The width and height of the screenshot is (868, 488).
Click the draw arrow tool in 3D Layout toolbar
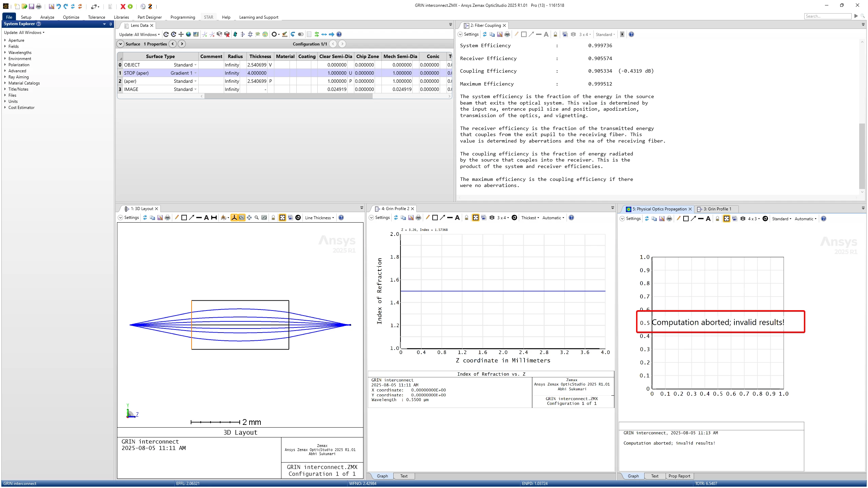coord(192,218)
